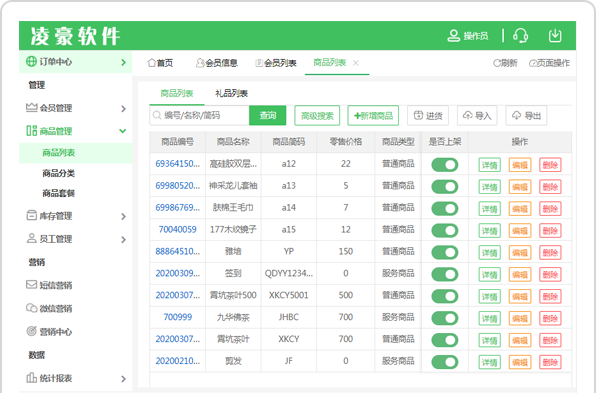Select the inner 商品列表 tab

tap(177, 93)
